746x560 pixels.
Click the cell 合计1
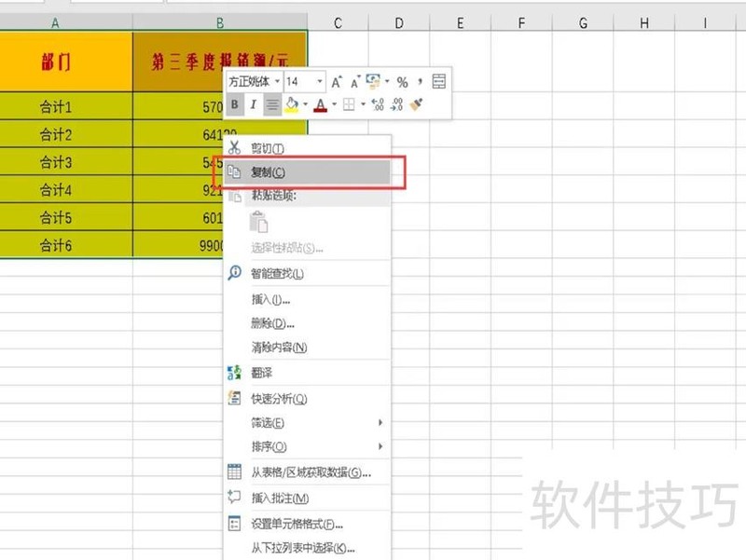click(x=66, y=106)
